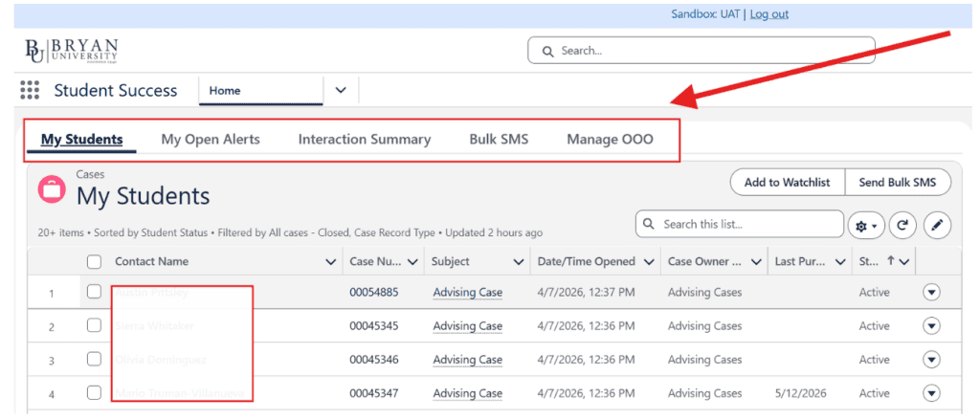Check the box for row 4
Image resolution: width=980 pixels, height=420 pixels.
coord(94,393)
